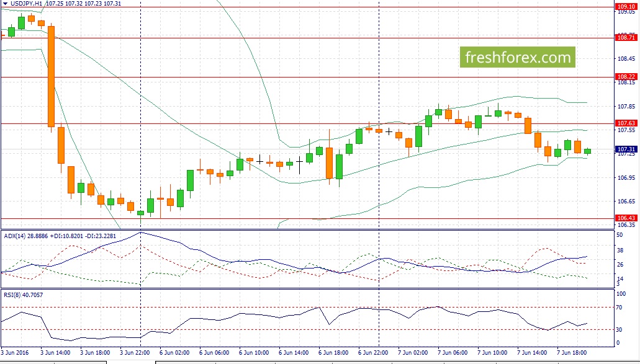Click the 3 Jun 22:00 time axis label
The height and width of the screenshot is (364, 640).
click(135, 353)
